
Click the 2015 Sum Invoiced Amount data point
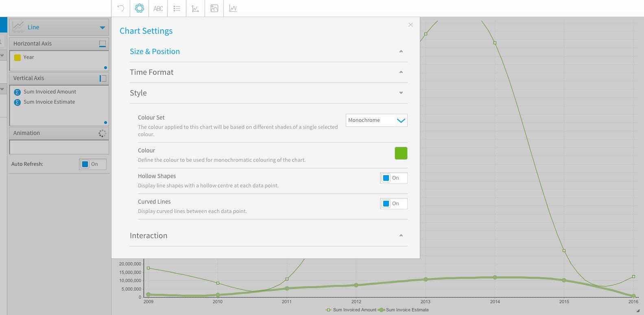pos(564,250)
